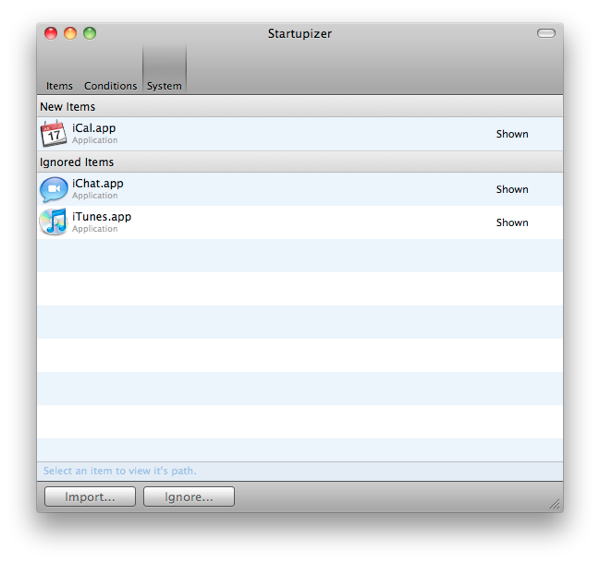Click the Ignored Items section header
The image size is (600, 563).
coord(300,162)
